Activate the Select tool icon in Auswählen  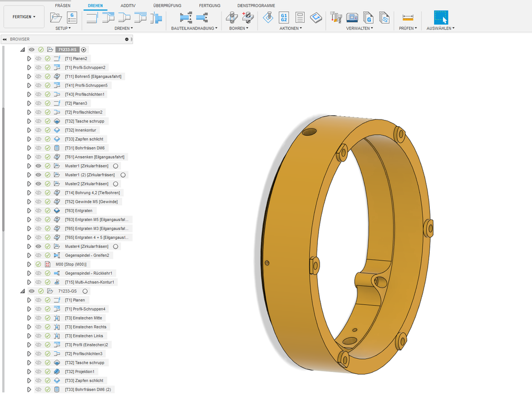441,17
